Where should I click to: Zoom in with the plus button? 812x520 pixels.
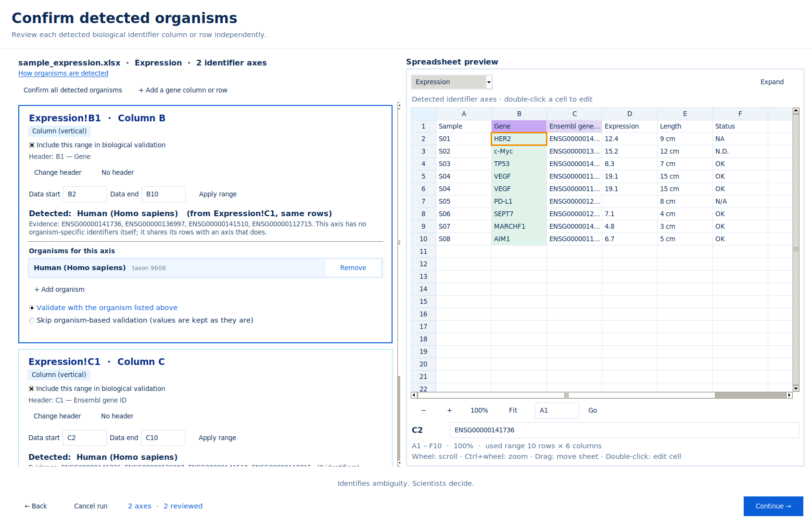(449, 410)
